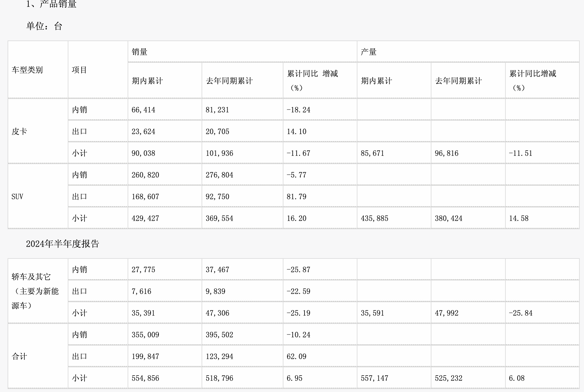Click the percentage -25.84
This screenshot has width=584, height=392.
point(521,313)
